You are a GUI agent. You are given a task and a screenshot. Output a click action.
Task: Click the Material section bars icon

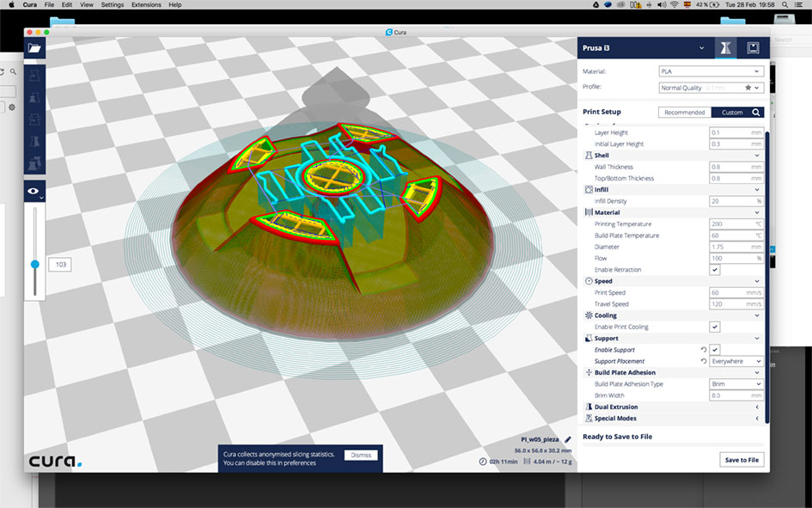point(589,212)
